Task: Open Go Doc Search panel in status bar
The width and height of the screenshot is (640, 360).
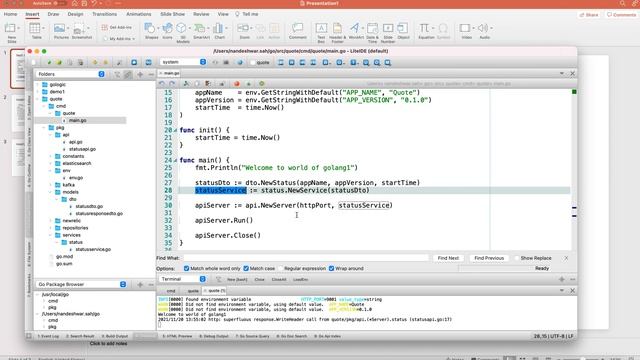Action: click(x=291, y=336)
